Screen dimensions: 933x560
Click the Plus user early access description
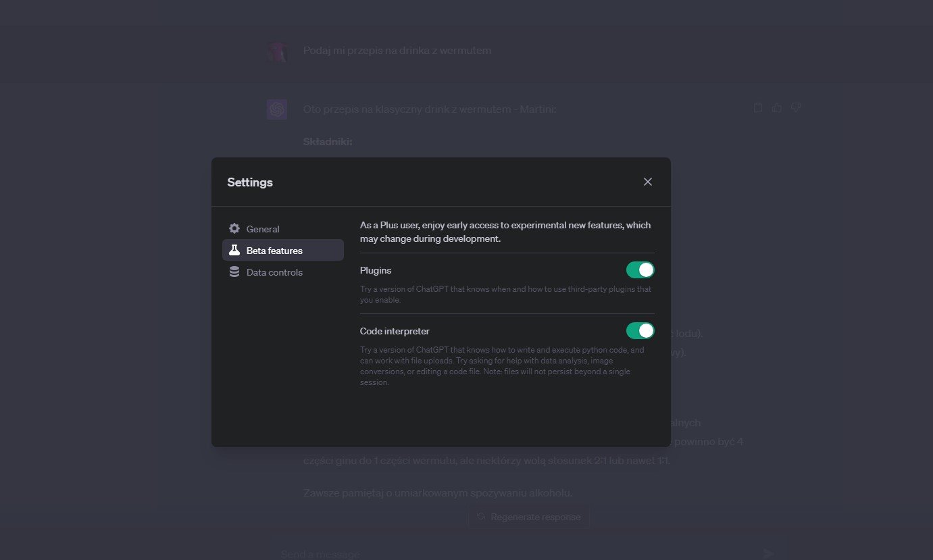505,232
